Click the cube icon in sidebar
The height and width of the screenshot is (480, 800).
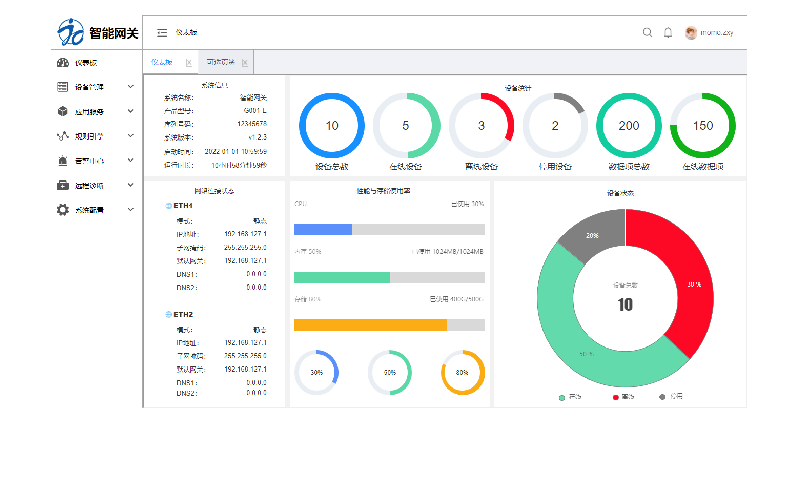63,111
